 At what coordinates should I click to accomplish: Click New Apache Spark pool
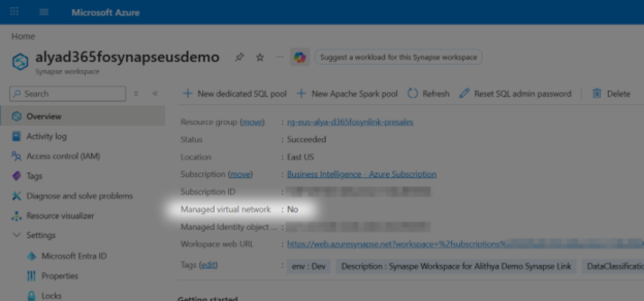347,94
